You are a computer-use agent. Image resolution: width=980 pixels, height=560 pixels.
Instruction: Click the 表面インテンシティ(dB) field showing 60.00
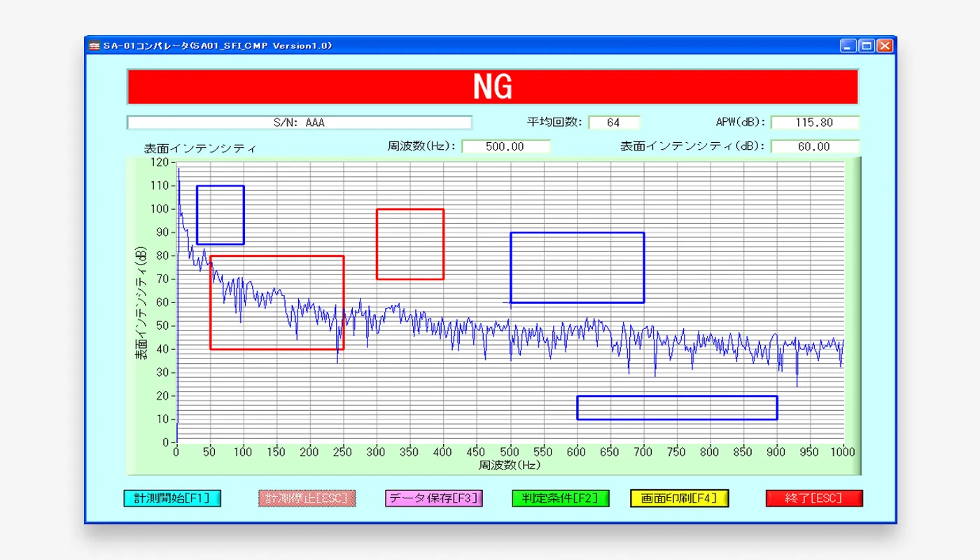pos(814,146)
